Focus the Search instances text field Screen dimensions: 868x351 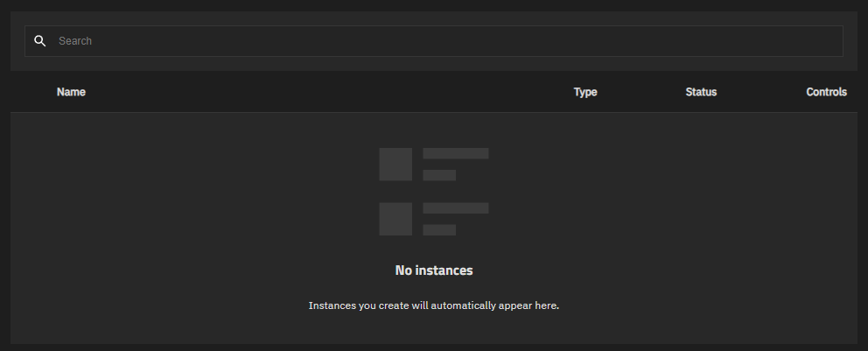coord(350,41)
